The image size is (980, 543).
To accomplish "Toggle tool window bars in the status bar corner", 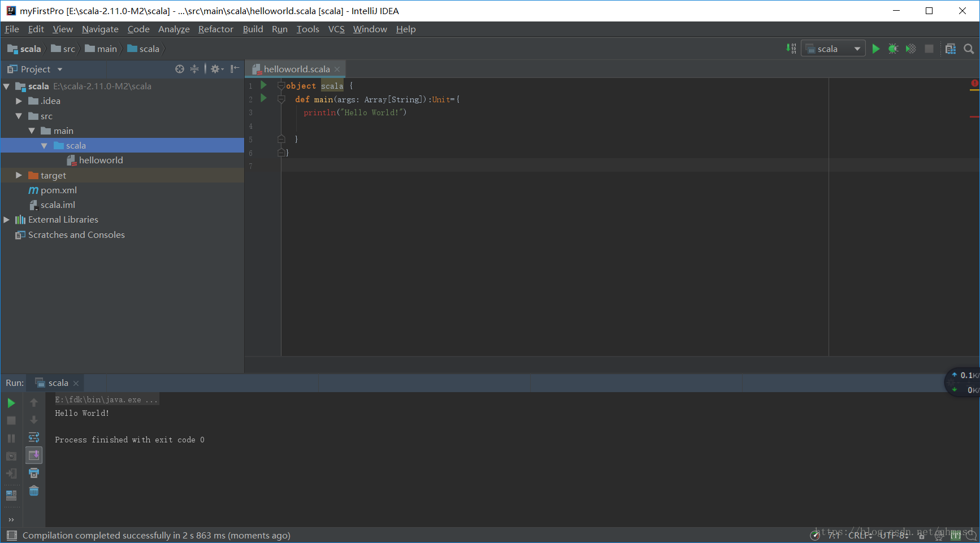I will [11, 536].
